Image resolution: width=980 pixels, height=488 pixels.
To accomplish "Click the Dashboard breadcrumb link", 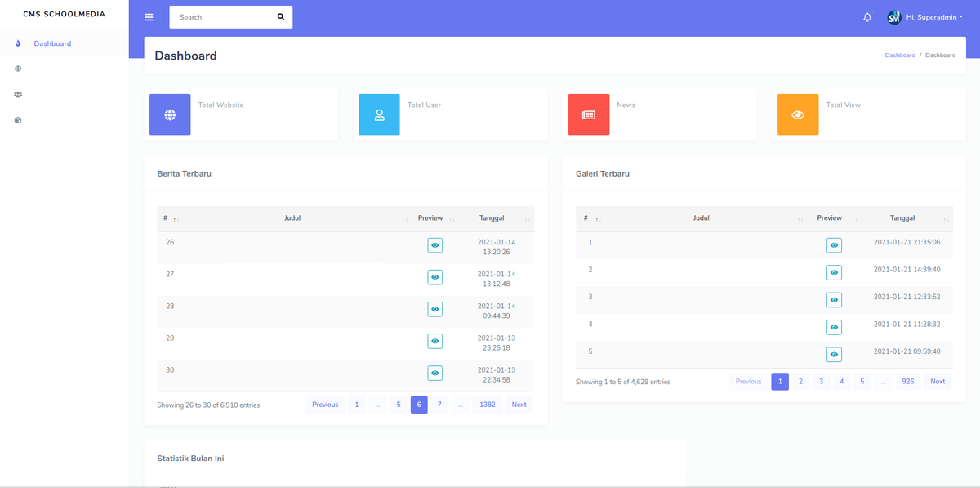I will [900, 56].
